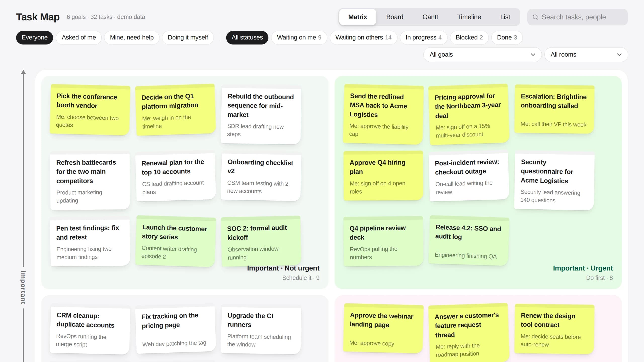Click the Do first · 8 caption
644x362 pixels.
pos(599,278)
